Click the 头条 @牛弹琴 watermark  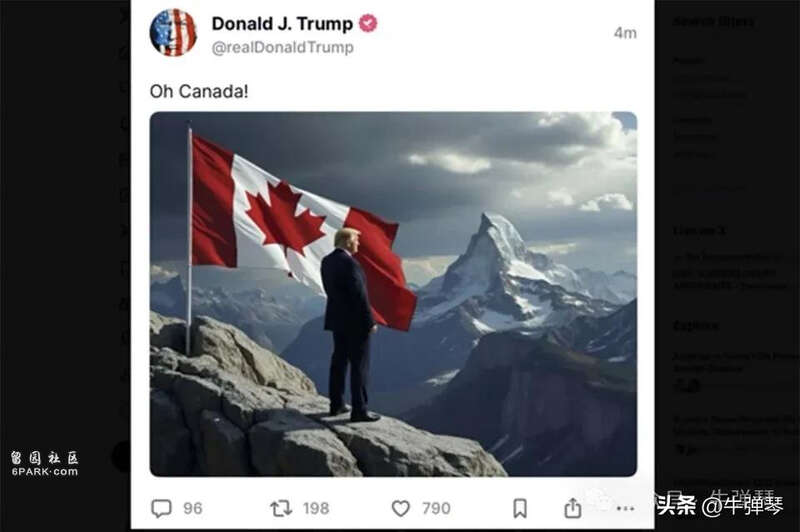pos(719,505)
